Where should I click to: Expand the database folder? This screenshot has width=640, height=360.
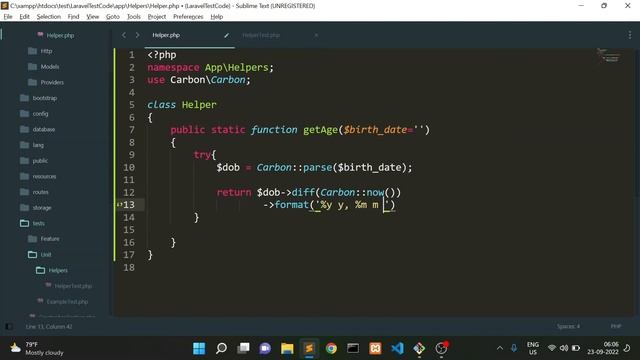[43, 129]
